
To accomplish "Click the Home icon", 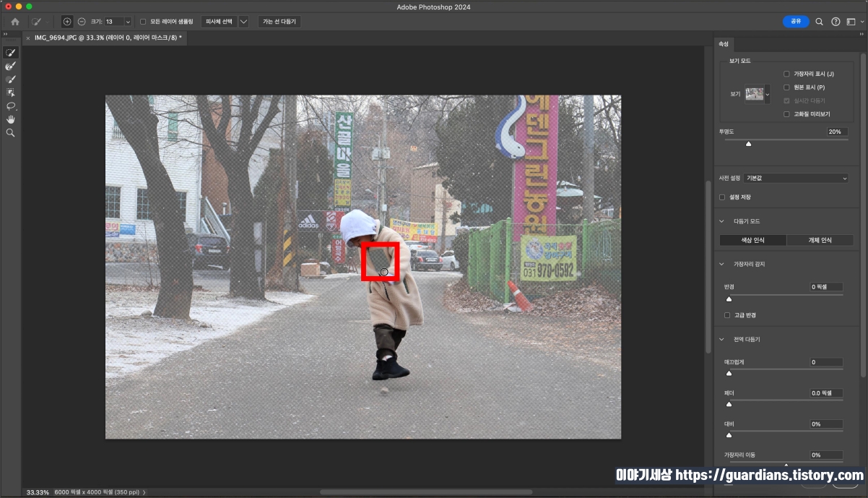I will (x=15, y=22).
